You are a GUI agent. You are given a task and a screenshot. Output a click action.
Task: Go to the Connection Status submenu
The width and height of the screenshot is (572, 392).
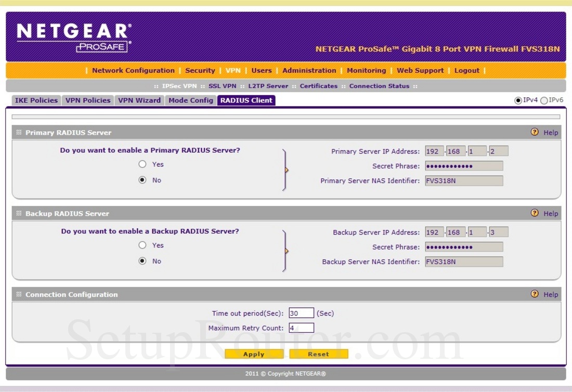click(x=379, y=86)
